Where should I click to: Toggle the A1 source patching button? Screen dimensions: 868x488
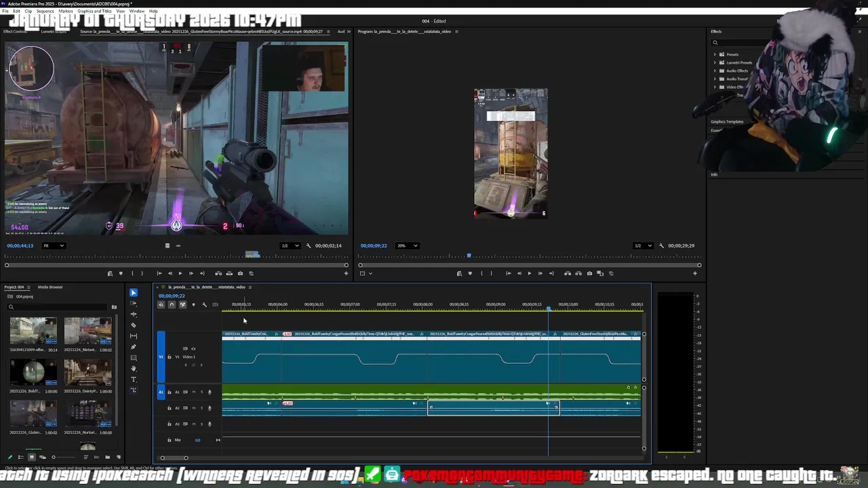click(161, 392)
